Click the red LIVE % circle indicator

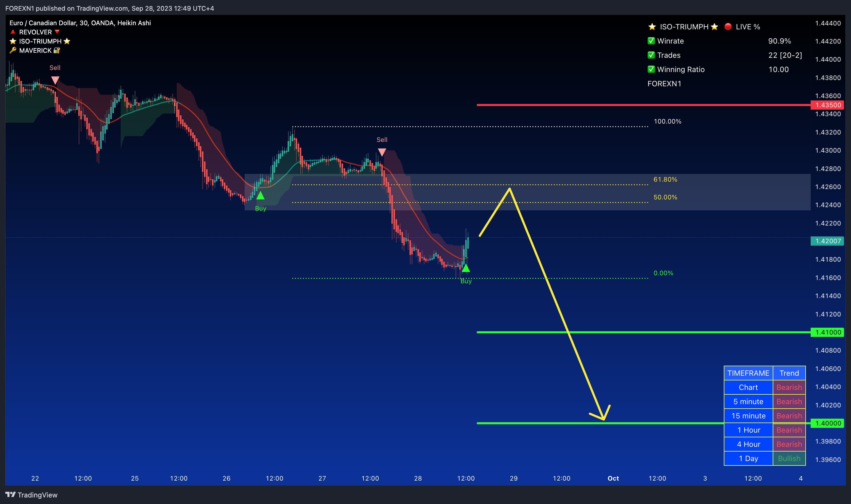click(x=728, y=26)
